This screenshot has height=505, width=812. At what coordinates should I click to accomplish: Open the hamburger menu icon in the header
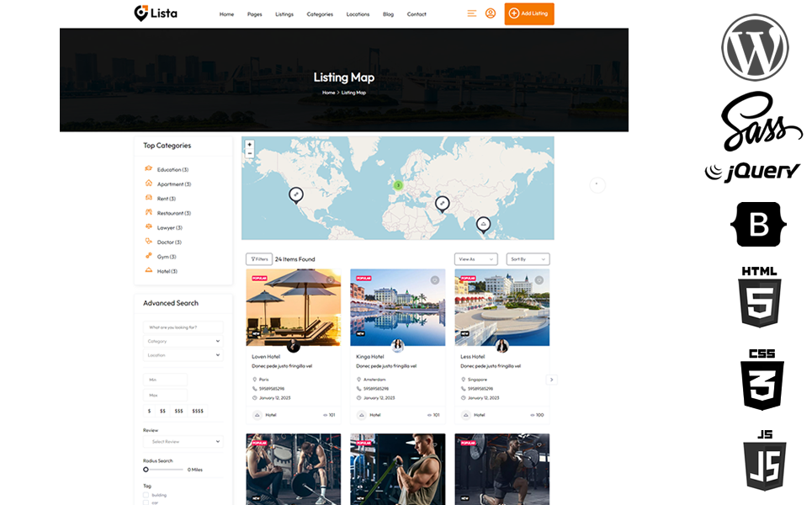point(472,13)
